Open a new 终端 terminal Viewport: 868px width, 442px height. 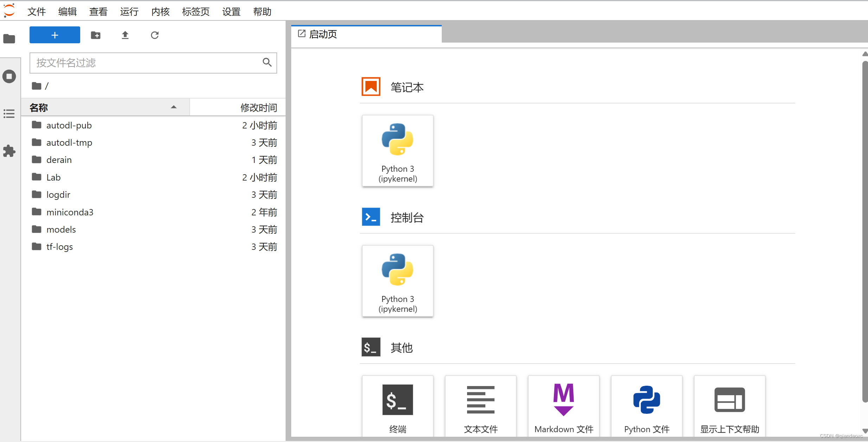[x=398, y=406]
